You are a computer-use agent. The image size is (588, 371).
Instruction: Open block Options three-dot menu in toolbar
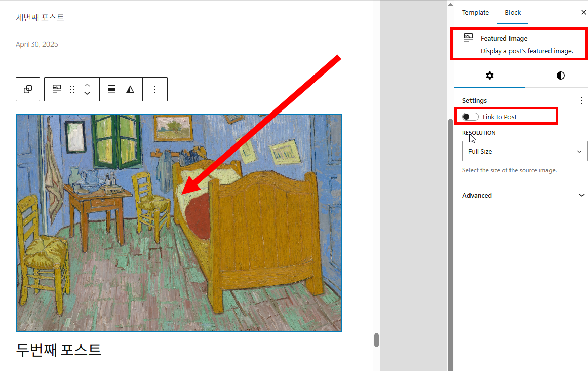(x=155, y=89)
